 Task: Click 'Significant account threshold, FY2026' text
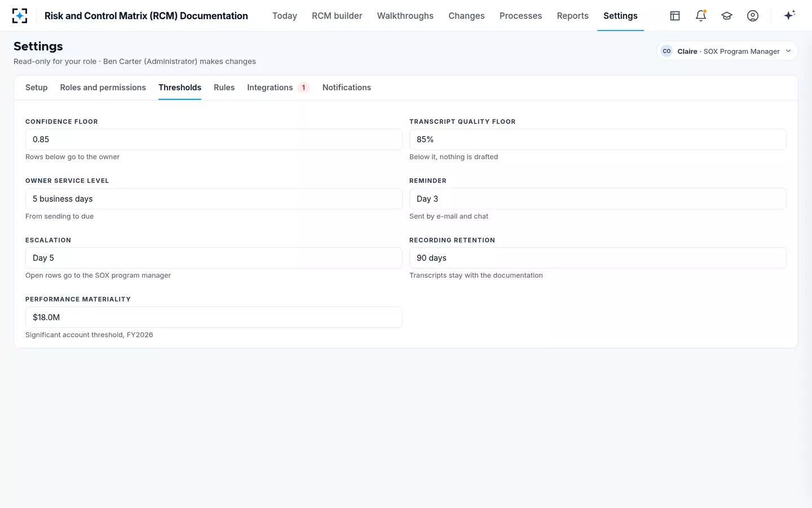pos(89,335)
